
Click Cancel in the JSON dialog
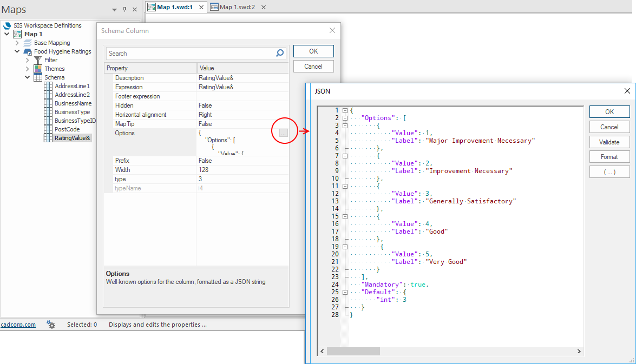[609, 127]
